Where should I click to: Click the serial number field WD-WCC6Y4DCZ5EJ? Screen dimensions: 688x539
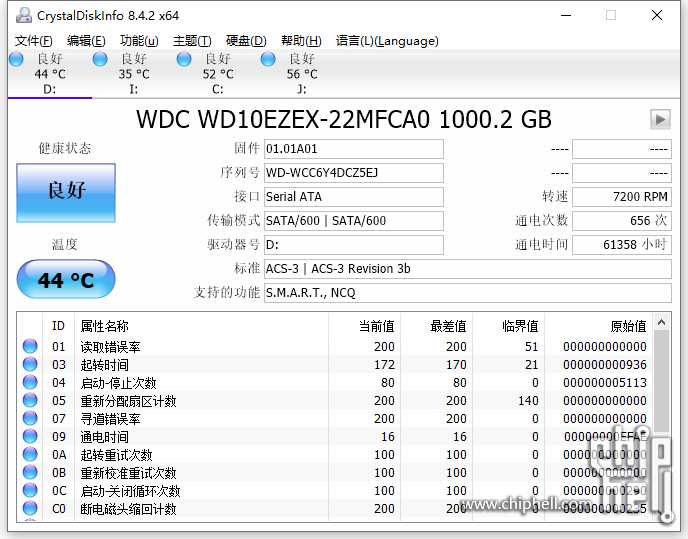(x=354, y=173)
